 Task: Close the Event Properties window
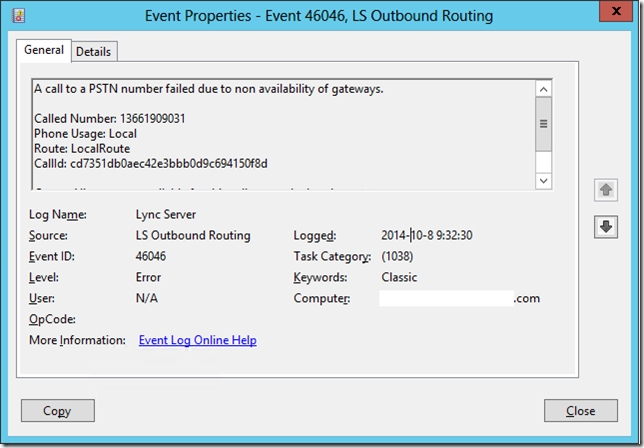[x=616, y=11]
